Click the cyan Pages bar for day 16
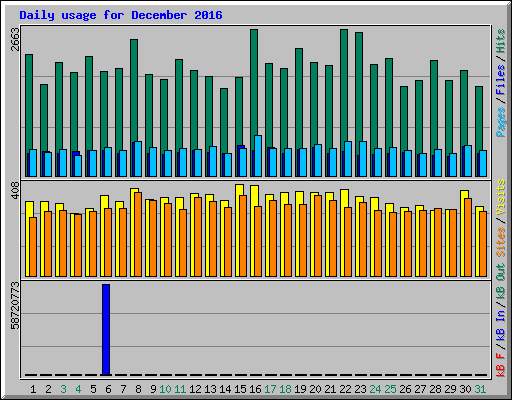This screenshot has width=512, height=400. click(x=258, y=156)
